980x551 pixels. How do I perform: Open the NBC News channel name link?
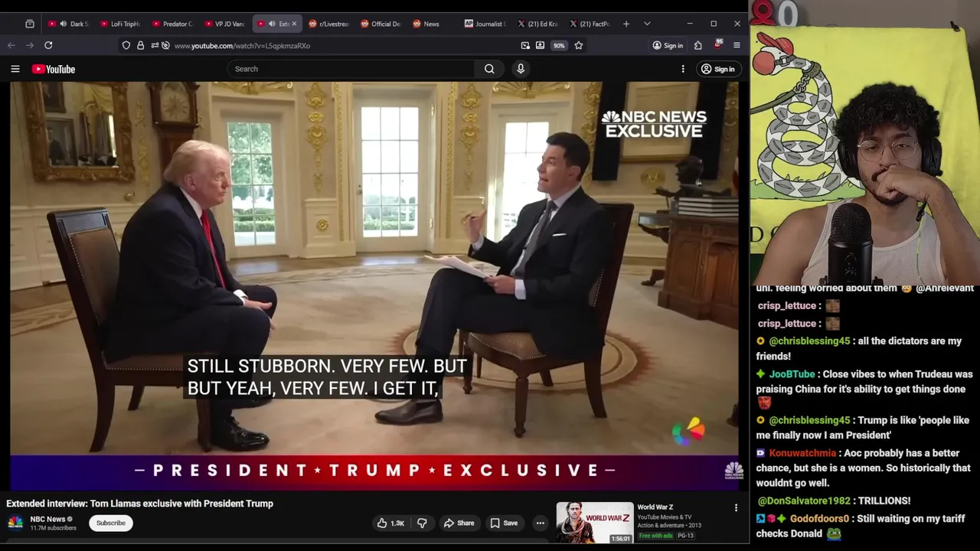(x=47, y=519)
